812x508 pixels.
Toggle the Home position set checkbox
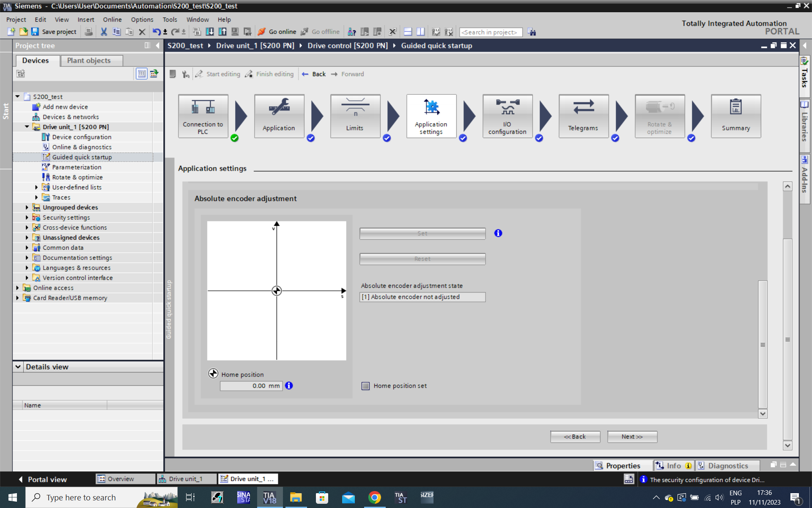point(366,386)
